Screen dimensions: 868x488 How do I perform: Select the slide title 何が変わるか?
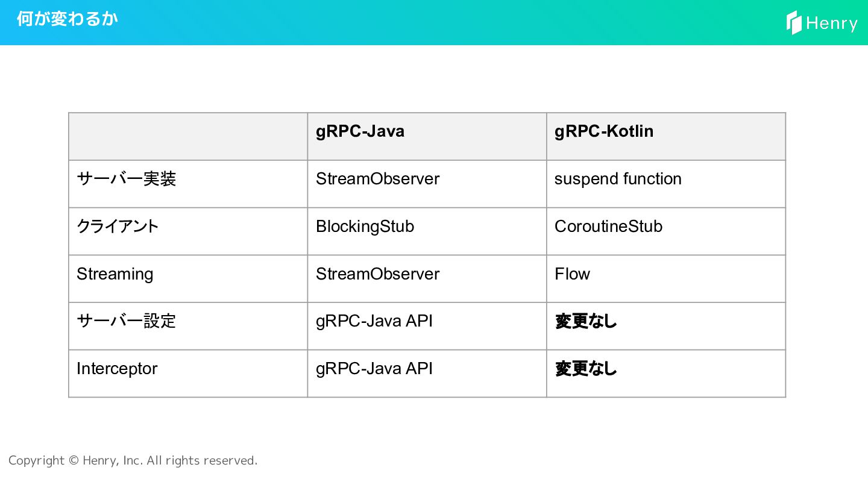(67, 19)
